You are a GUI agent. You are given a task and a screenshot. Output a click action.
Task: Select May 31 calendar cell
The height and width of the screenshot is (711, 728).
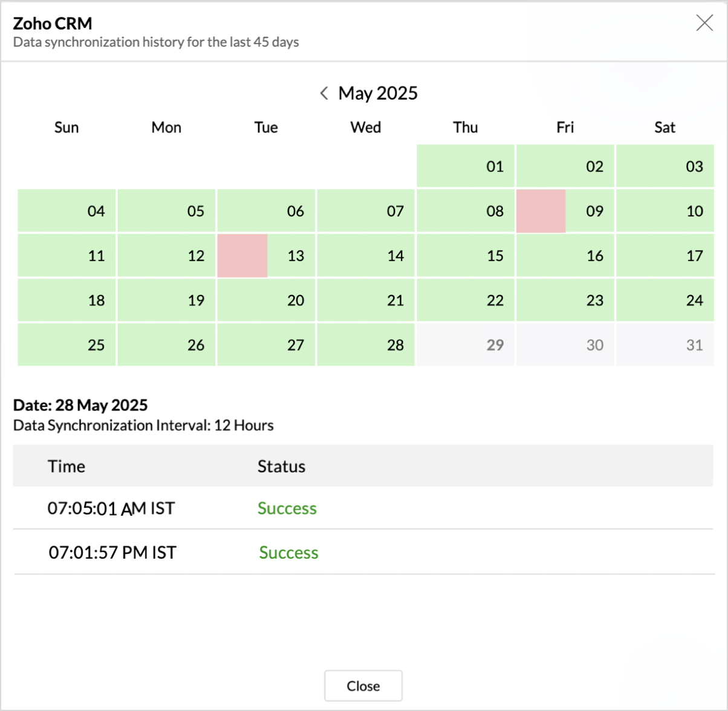[x=665, y=345]
